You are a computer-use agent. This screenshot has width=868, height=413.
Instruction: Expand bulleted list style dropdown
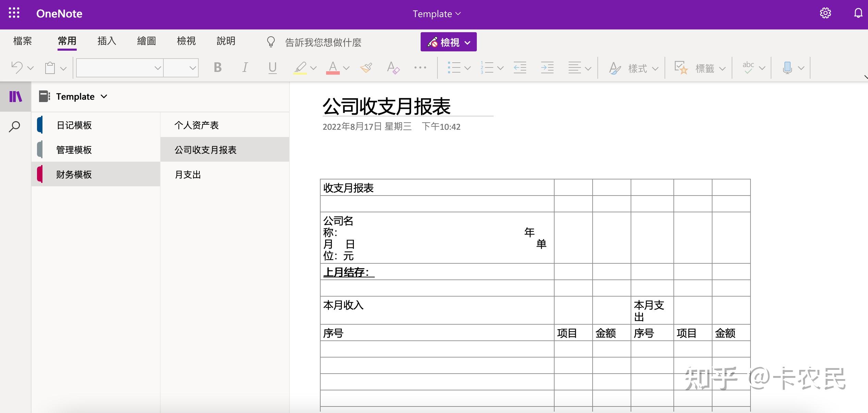[467, 68]
